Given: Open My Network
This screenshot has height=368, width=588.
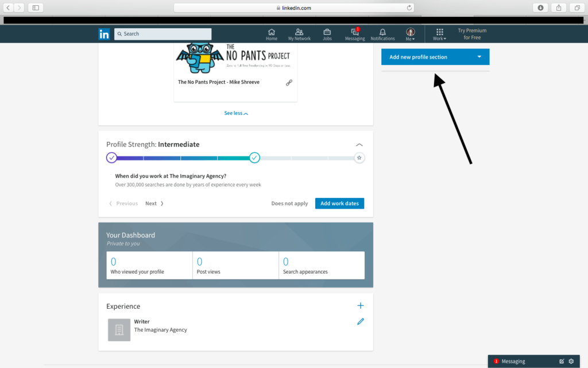Looking at the screenshot, I should pyautogui.click(x=299, y=34).
